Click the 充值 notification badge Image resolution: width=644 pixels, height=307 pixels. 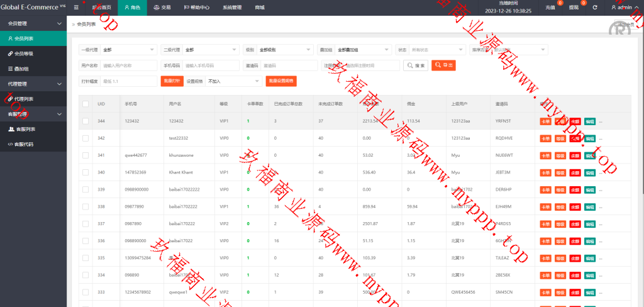(x=560, y=3)
